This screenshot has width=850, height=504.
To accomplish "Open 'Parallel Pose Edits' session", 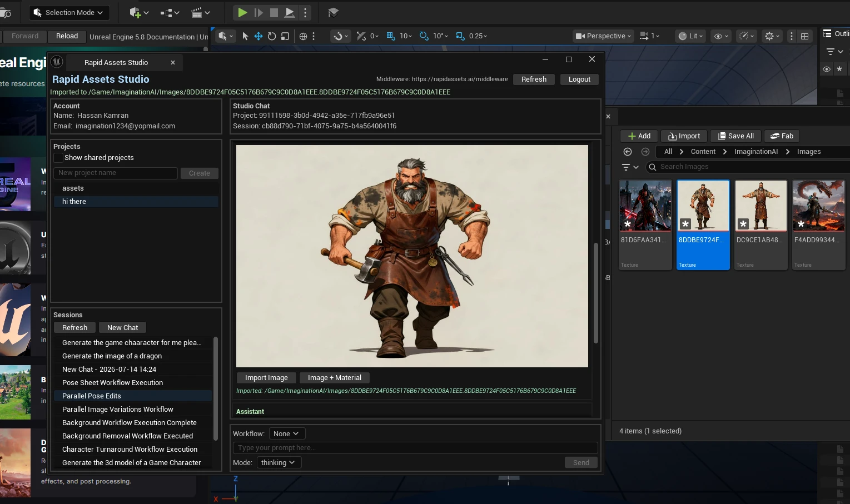I will [133, 396].
